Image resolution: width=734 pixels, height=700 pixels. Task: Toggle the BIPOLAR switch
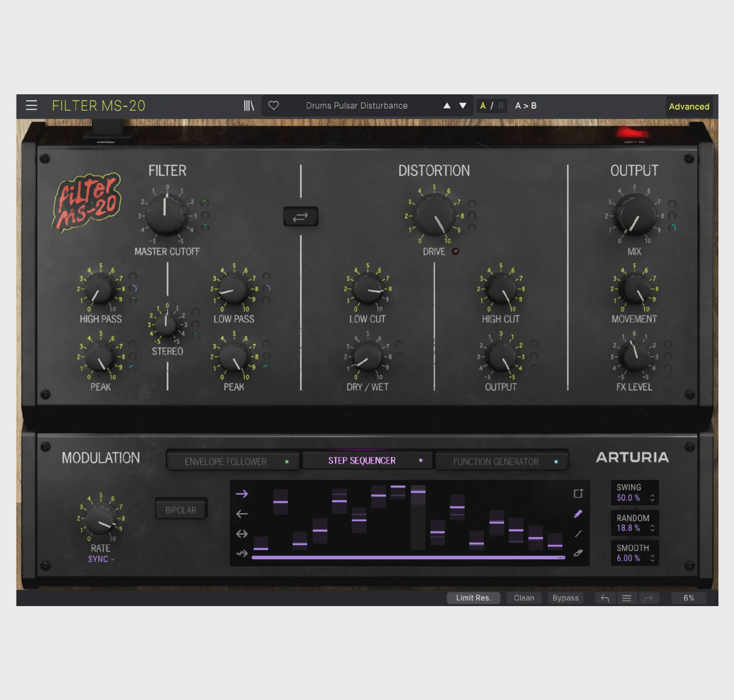coord(181,510)
